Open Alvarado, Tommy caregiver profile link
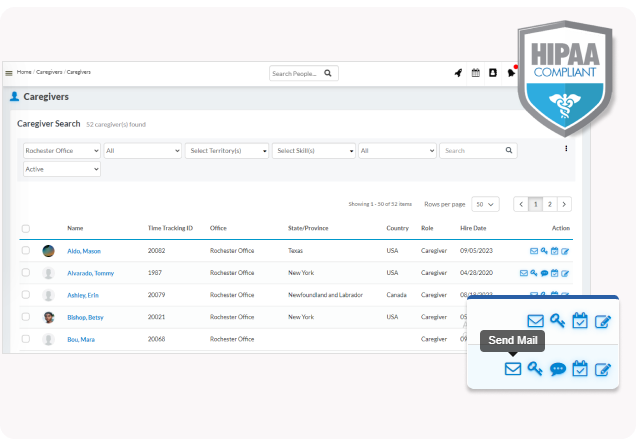 point(90,273)
